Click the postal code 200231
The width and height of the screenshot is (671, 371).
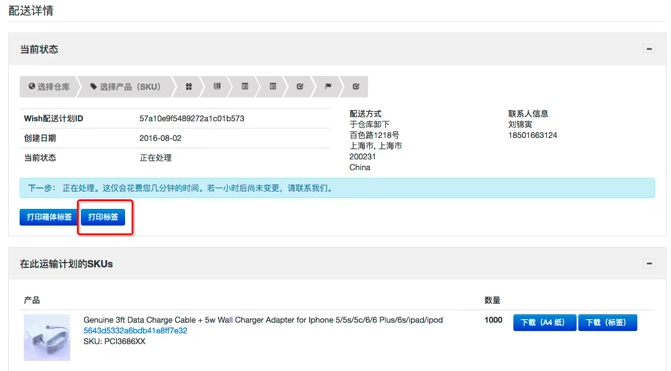click(362, 157)
